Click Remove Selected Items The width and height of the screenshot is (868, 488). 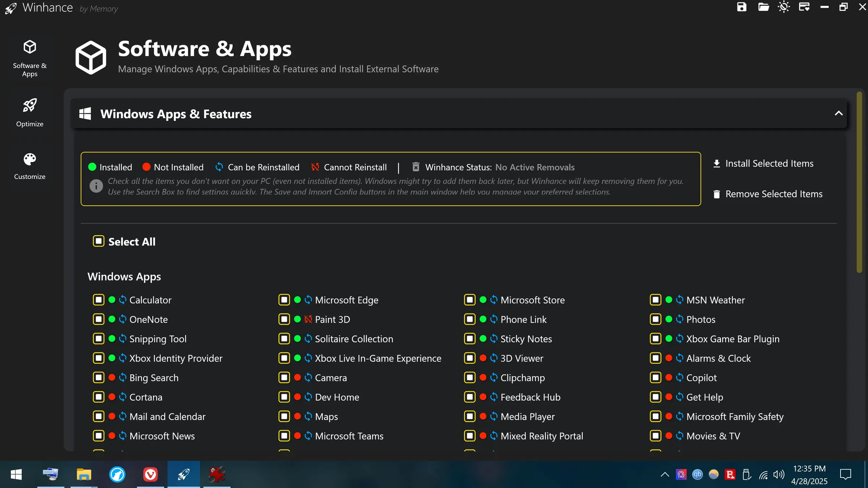tap(768, 194)
